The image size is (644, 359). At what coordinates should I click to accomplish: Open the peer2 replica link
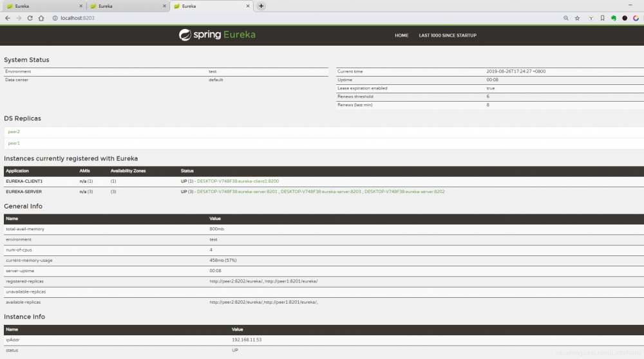14,132
